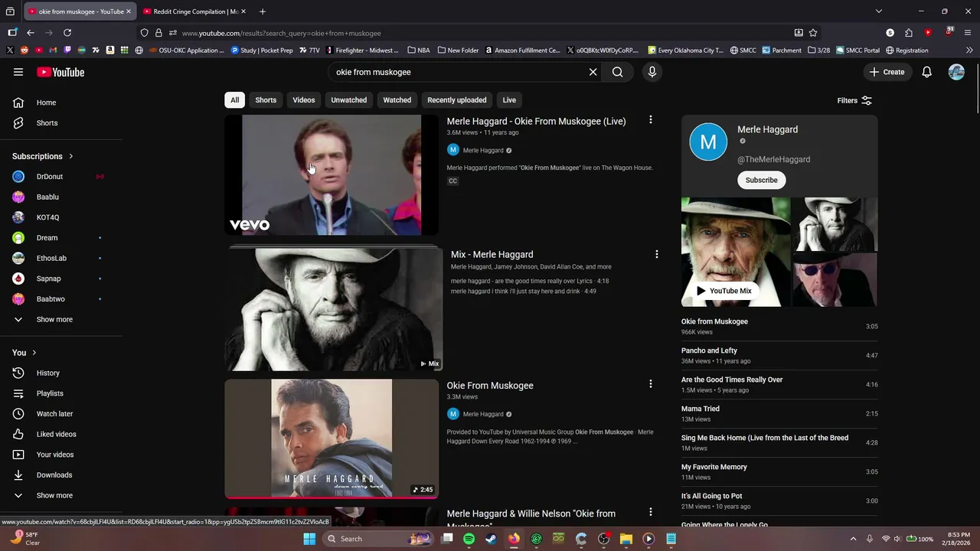Subscribe to the Merle Haggard channel
The width and height of the screenshot is (980, 551).
click(761, 180)
